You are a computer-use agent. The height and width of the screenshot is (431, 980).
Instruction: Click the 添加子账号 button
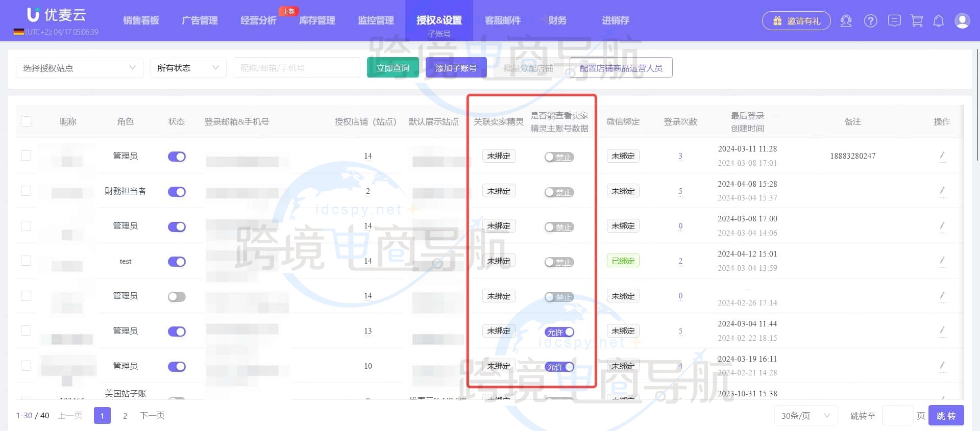point(456,68)
